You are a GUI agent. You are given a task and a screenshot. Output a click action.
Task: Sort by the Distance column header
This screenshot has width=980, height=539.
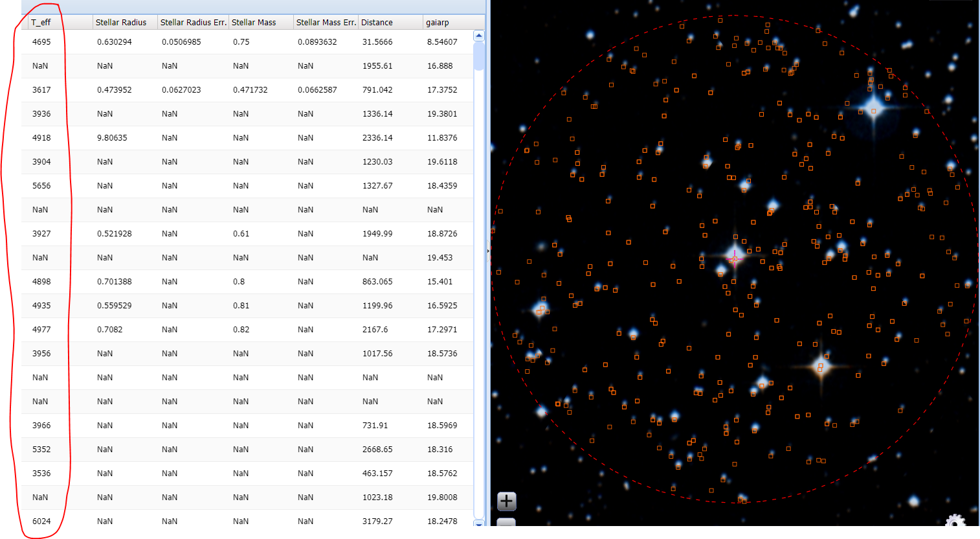(377, 22)
